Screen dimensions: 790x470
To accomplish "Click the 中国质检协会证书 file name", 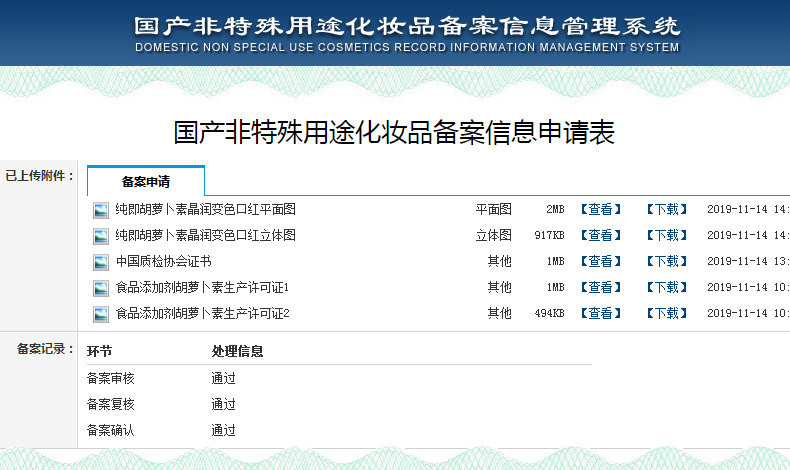I will coord(164,261).
